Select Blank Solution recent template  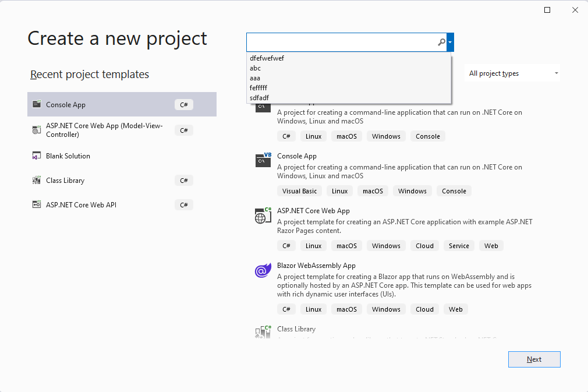tap(122, 156)
